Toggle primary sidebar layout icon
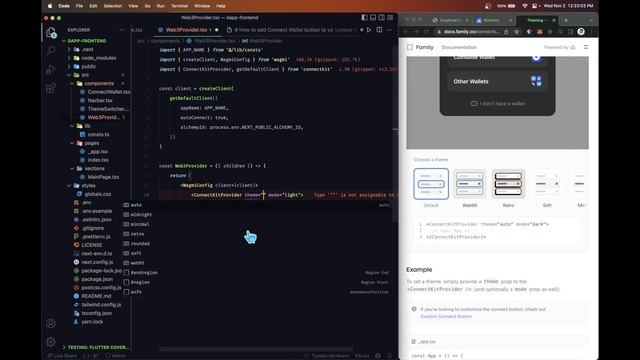The image size is (640, 360). click(x=364, y=18)
